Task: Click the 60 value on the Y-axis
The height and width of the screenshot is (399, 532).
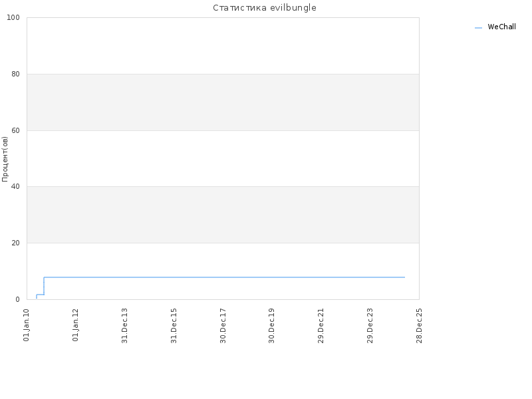Action: tap(15, 130)
